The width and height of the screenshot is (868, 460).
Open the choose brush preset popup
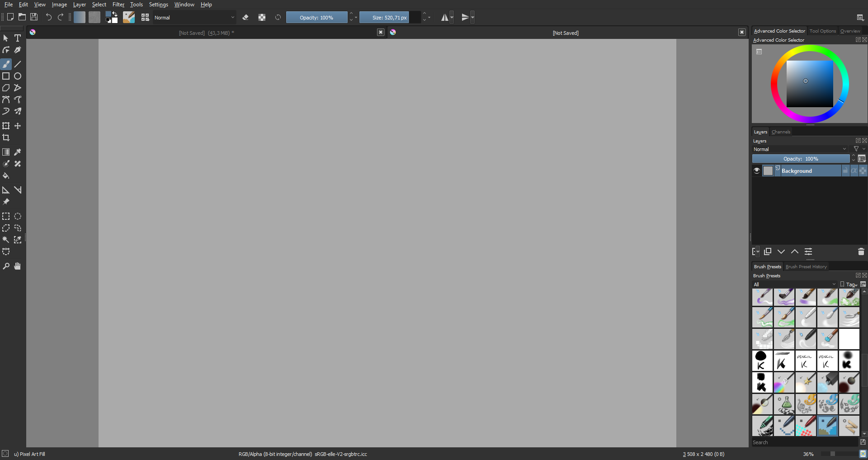[145, 17]
